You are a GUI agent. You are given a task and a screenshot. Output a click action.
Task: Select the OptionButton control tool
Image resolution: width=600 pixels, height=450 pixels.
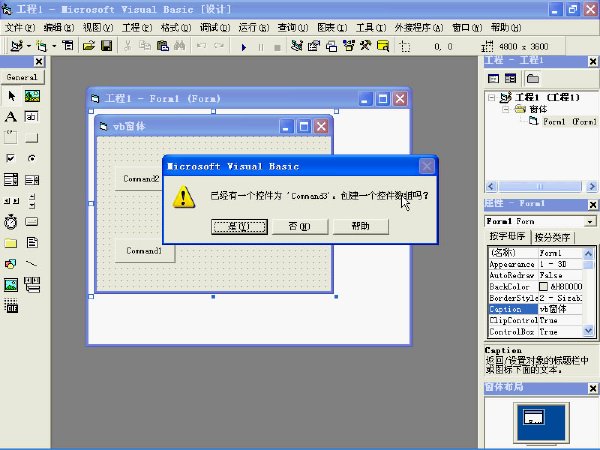pos(32,158)
